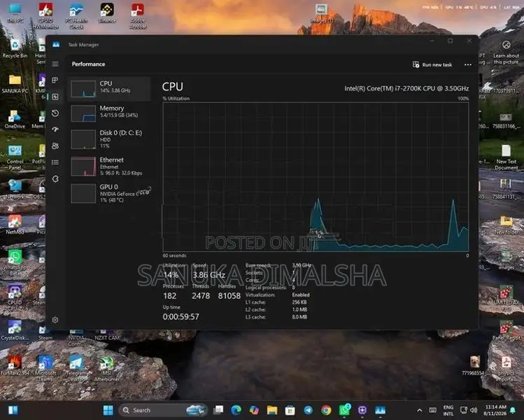The width and height of the screenshot is (524, 420).
Task: Open Task Manager Settings gear
Action: click(55, 320)
